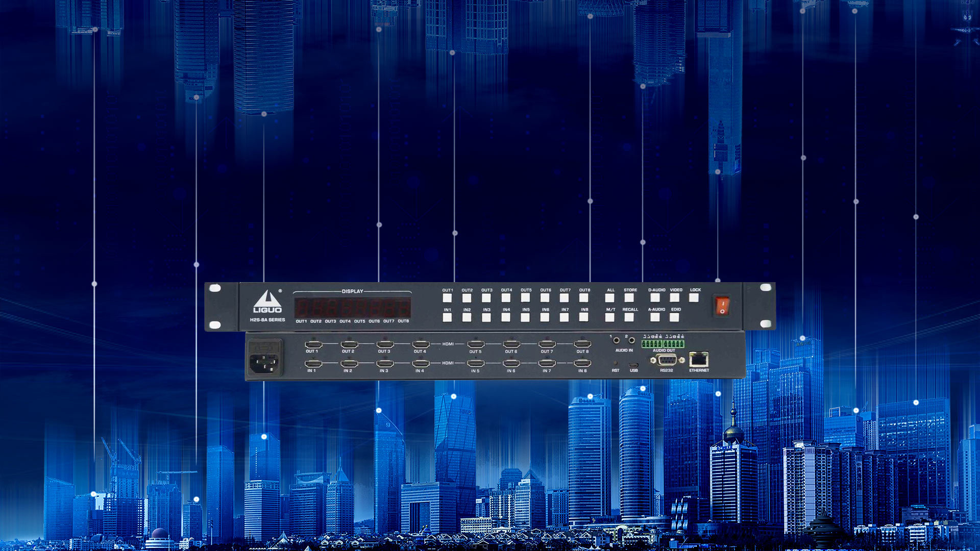Click the HDMI IN 3 port
The image size is (980, 551).
pyautogui.click(x=385, y=364)
